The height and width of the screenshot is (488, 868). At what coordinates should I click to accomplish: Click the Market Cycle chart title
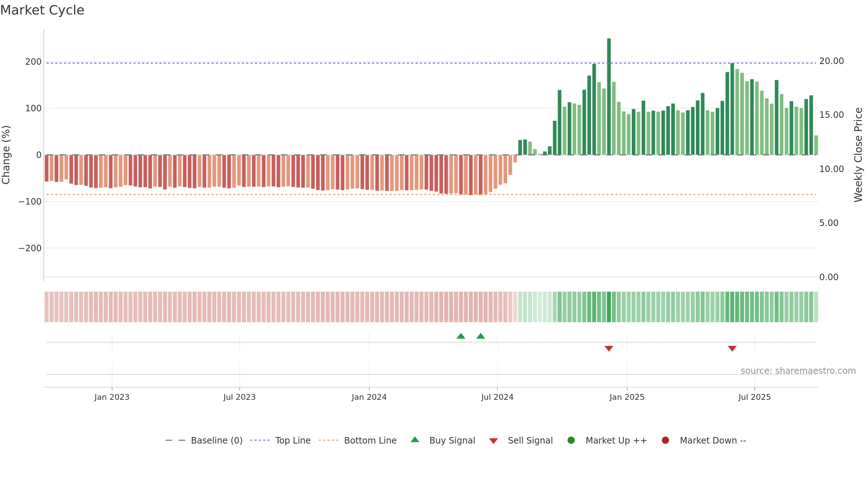click(x=42, y=10)
